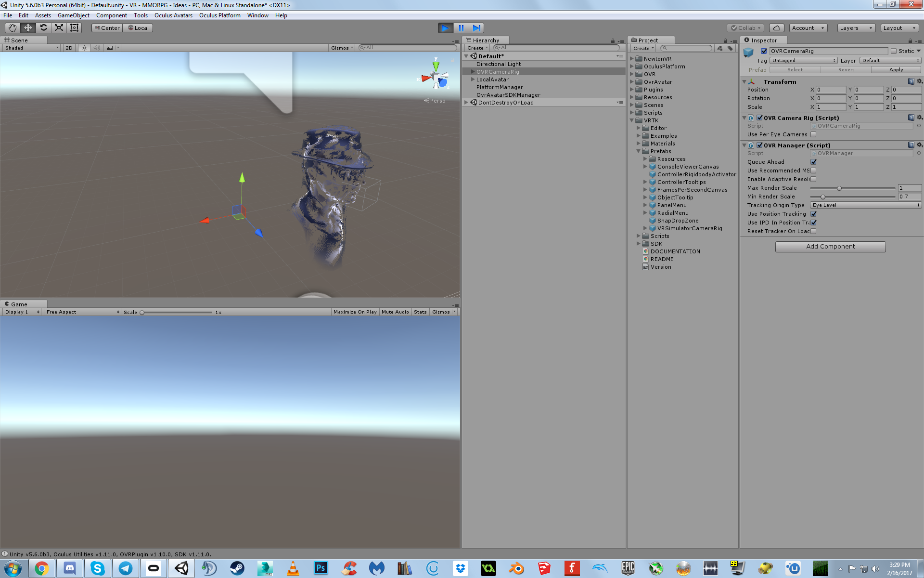Select the Move tool
The height and width of the screenshot is (578, 924).
pos(28,28)
